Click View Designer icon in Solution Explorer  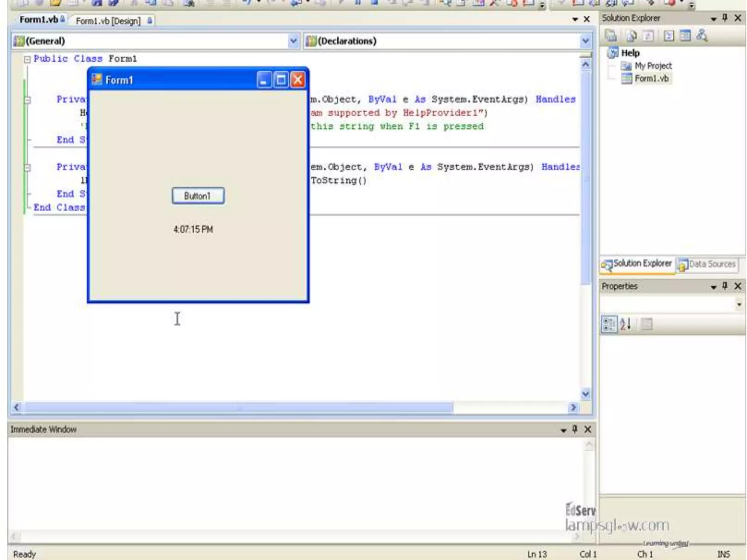click(x=685, y=36)
